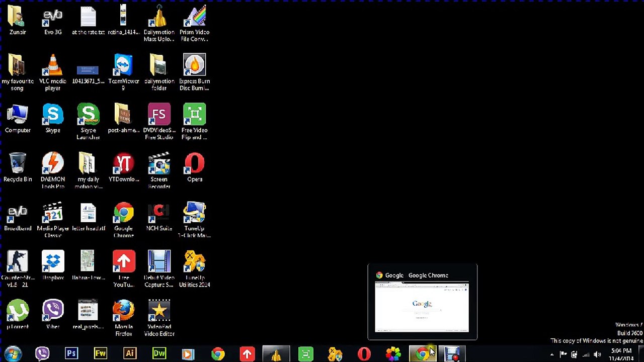Open µTorrent desktop shortcut

click(x=18, y=315)
